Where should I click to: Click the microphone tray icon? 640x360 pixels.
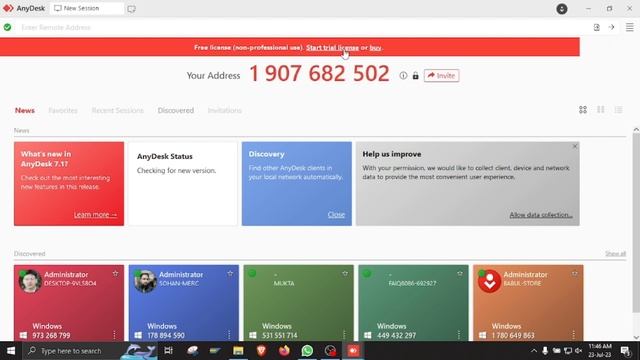545,351
